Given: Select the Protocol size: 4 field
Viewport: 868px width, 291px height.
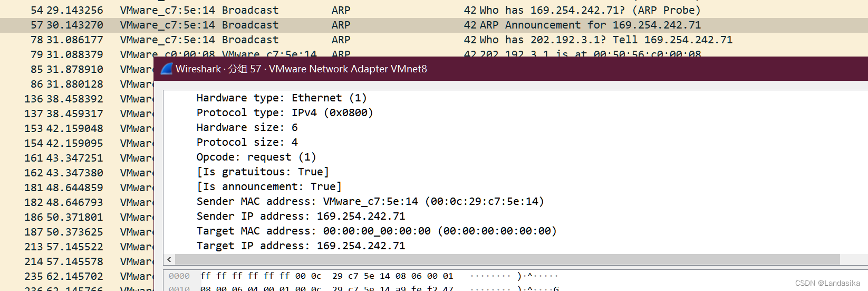Looking at the screenshot, I should pos(247,142).
